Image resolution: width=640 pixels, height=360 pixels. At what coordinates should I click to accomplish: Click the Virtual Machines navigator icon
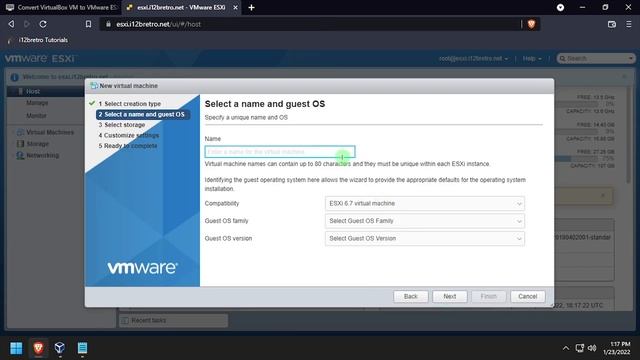(20, 132)
